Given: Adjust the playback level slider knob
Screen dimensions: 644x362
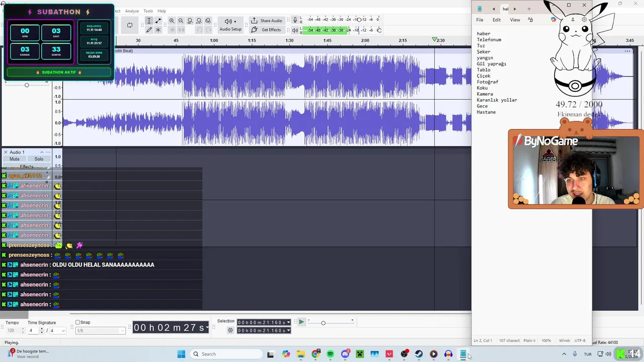Looking at the screenshot, I should tap(379, 30).
